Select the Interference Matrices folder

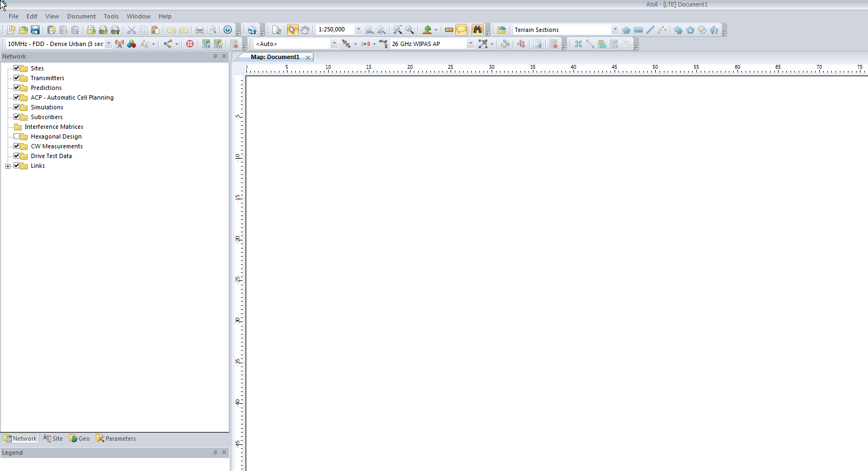54,127
